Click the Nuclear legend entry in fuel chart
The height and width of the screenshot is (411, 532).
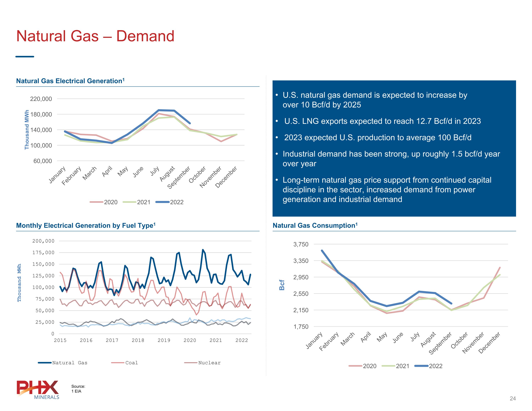[x=202, y=363]
